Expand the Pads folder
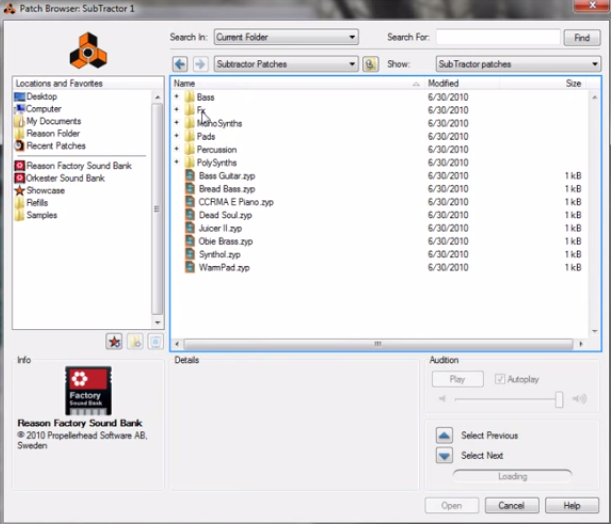611x524 pixels. [x=177, y=136]
